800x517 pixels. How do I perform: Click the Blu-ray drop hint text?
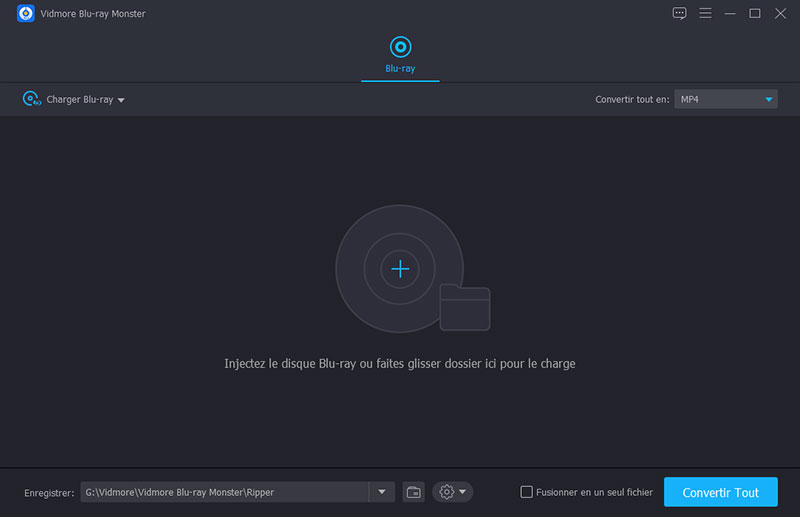click(400, 363)
